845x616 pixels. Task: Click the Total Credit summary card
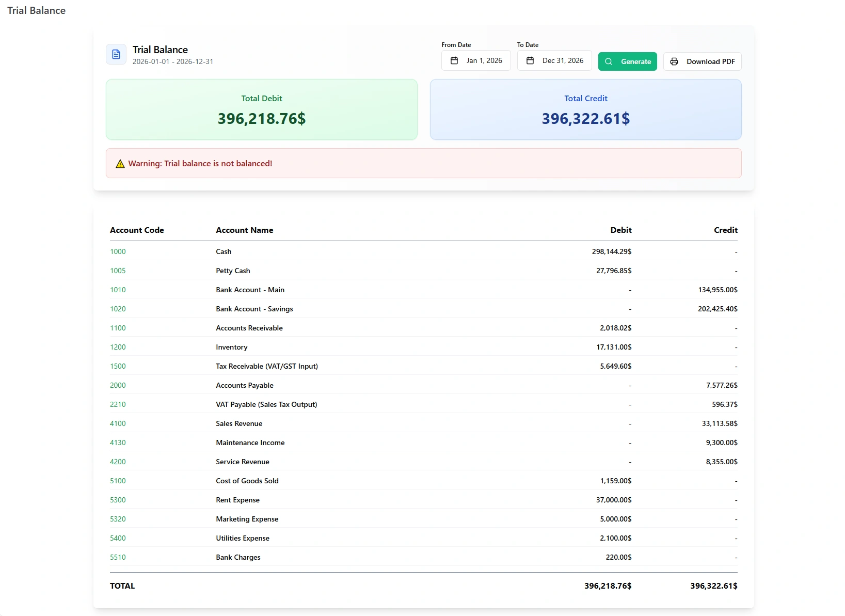click(x=586, y=109)
